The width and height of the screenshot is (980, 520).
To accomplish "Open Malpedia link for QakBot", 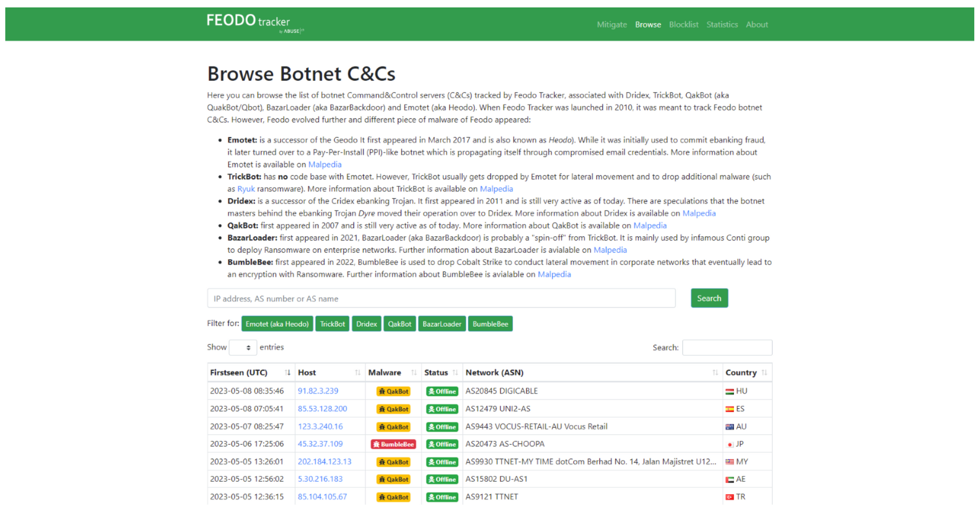I will click(x=650, y=225).
